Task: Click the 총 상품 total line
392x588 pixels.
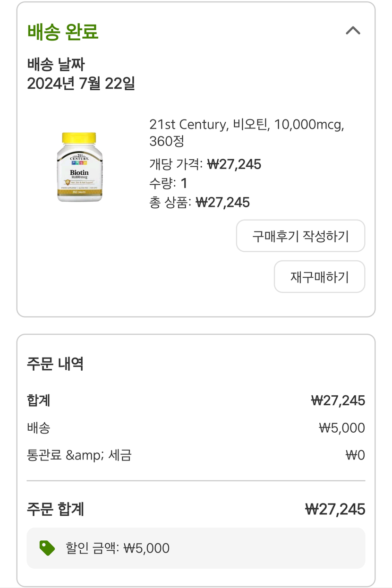Action: tap(199, 203)
